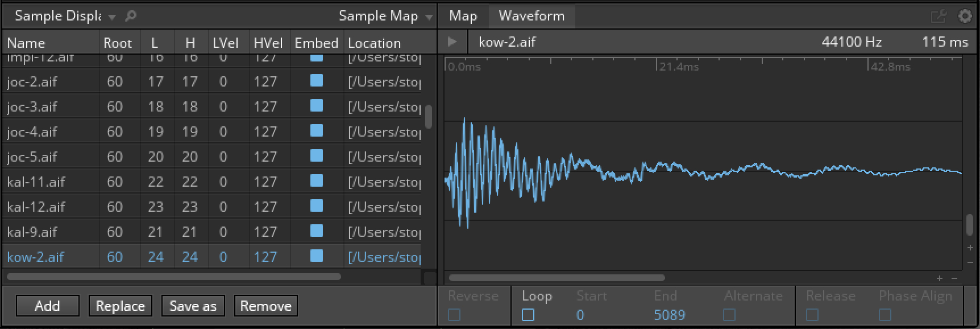
Task: Play the kow-2.aif sample preview
Action: tap(452, 42)
